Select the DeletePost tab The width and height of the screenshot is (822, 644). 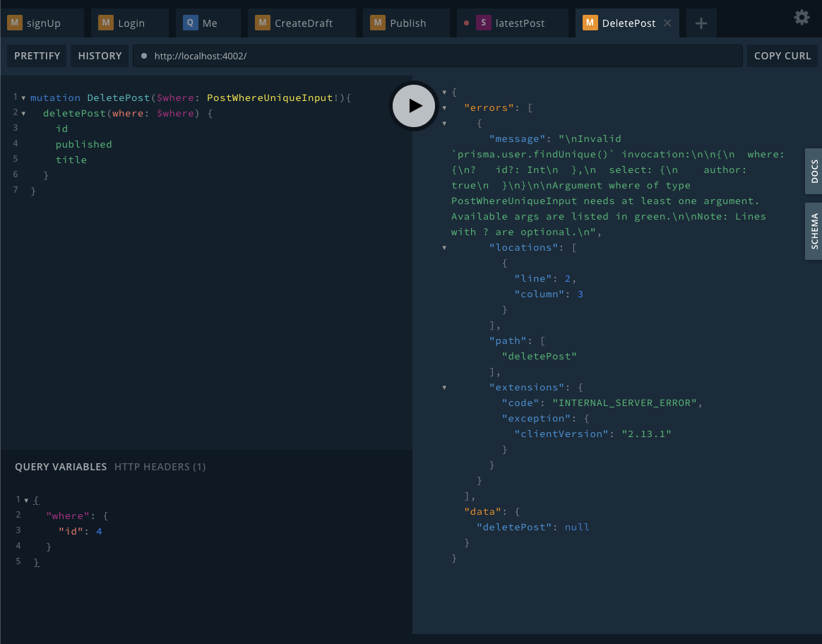click(628, 23)
